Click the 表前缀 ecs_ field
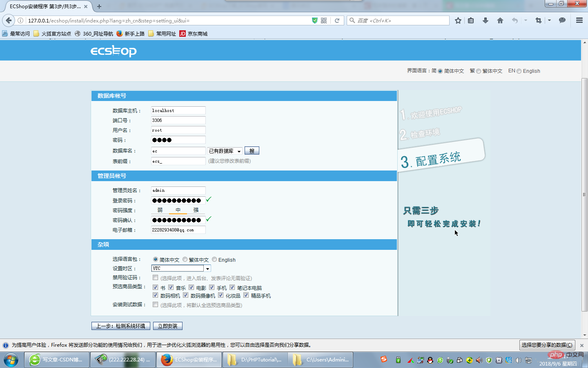The height and width of the screenshot is (368, 588). [178, 161]
